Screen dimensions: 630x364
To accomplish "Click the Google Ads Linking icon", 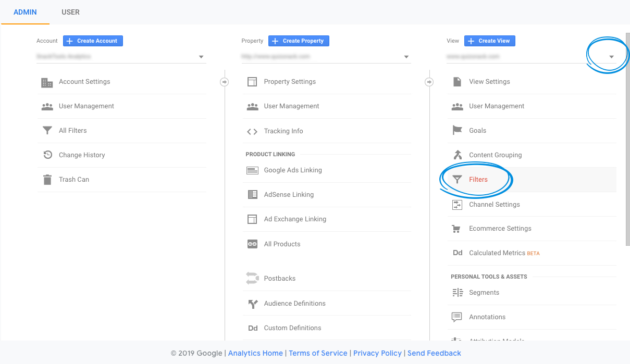I will pyautogui.click(x=252, y=170).
